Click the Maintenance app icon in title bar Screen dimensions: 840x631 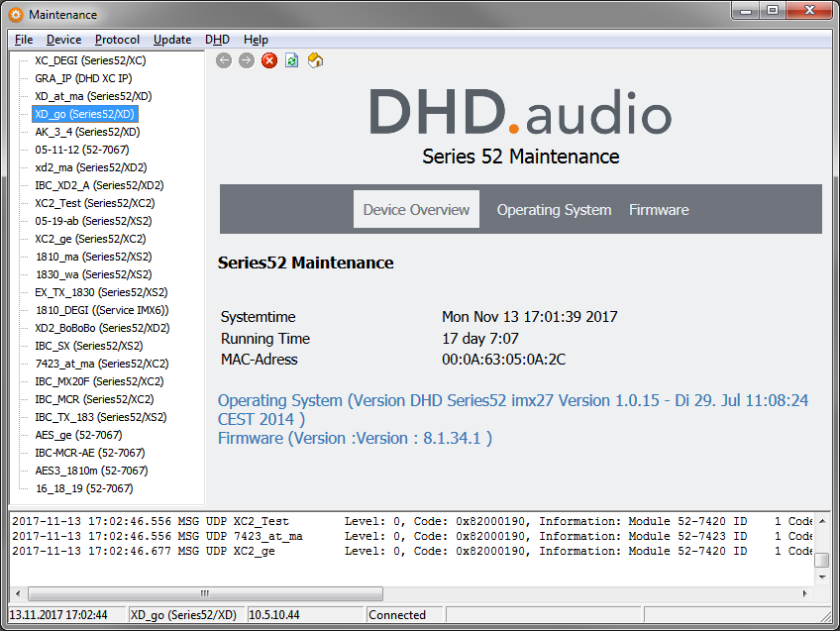[x=16, y=15]
